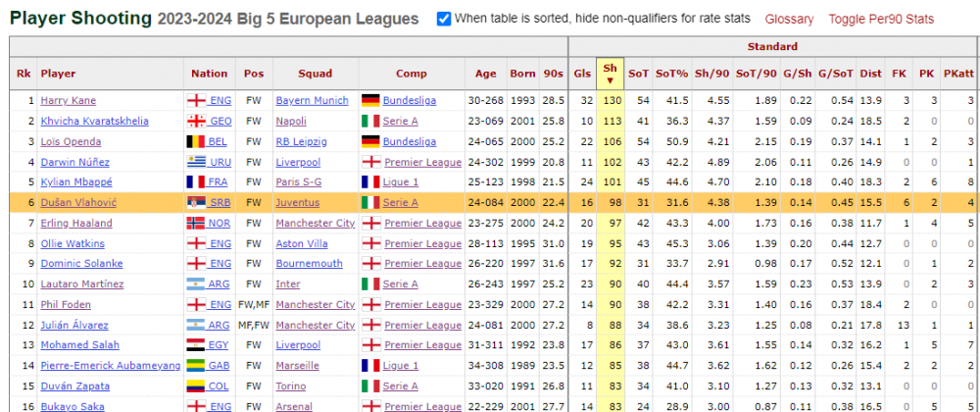Click Julián Álvarez free kick count cell
Screen dimensions: 980x412
[x=899, y=325]
